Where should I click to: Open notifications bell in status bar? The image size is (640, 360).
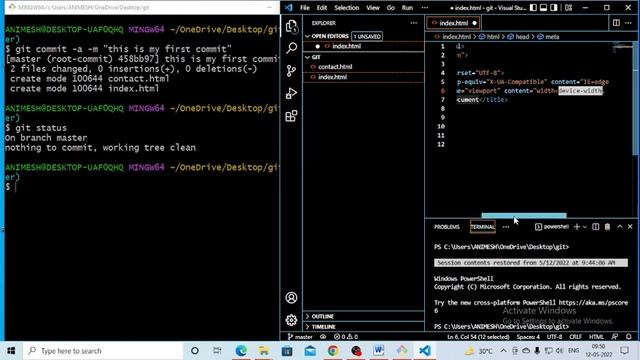pos(629,337)
